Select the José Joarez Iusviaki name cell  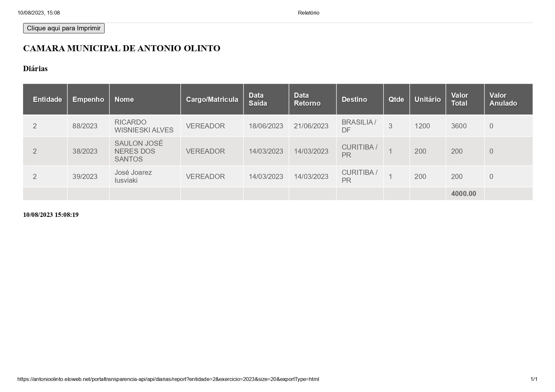133,176
